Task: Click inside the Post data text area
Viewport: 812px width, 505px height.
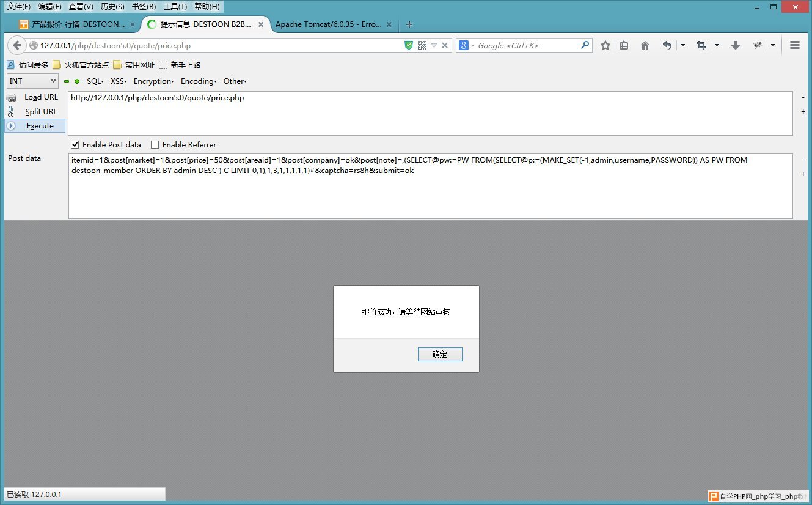Action: coord(430,186)
